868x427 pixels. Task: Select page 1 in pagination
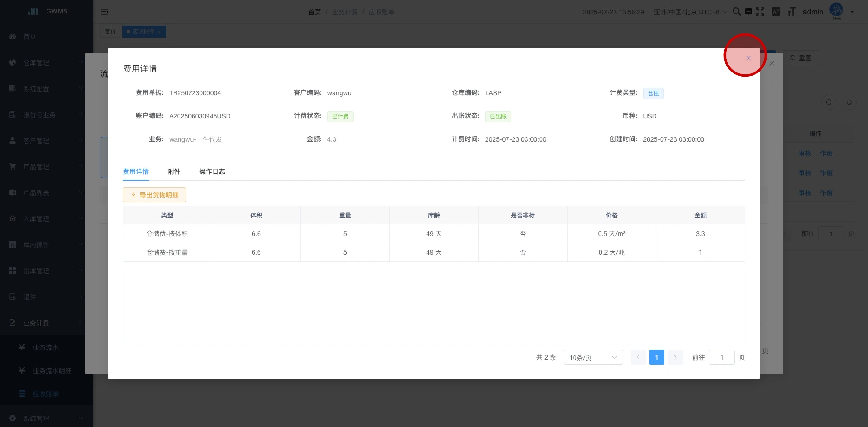click(x=656, y=357)
